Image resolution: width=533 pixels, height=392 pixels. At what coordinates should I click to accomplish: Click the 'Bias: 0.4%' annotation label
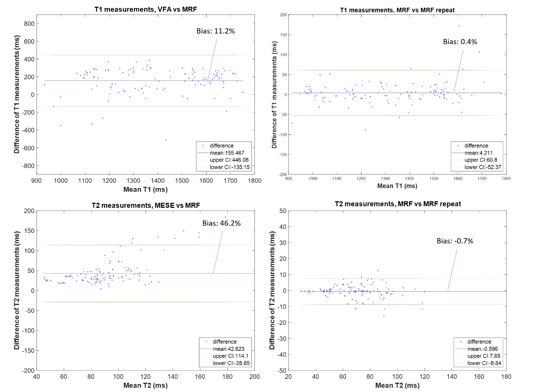[460, 42]
